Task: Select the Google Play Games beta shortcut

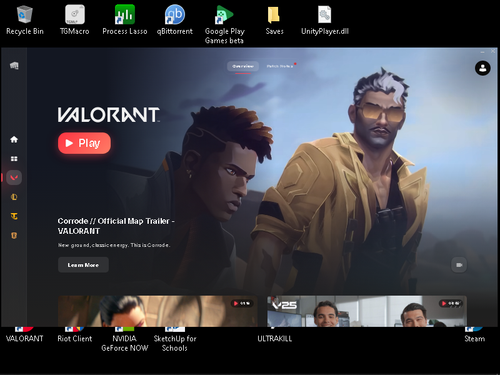Action: pos(225,25)
